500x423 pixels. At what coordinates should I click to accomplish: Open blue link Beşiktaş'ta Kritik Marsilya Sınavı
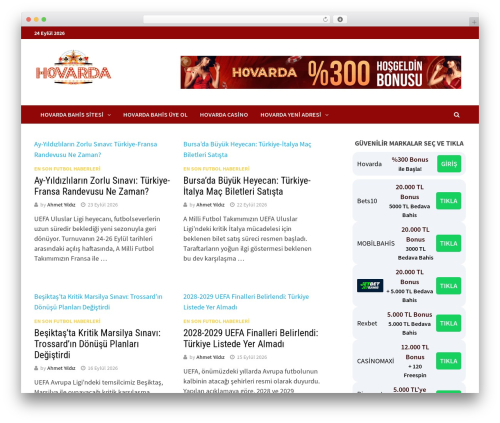tap(98, 302)
